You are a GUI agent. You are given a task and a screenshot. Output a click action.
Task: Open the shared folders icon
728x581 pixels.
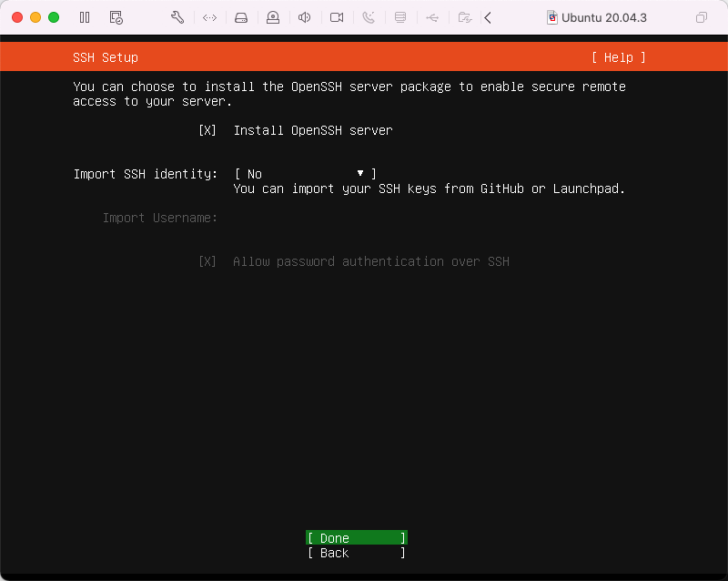[465, 17]
